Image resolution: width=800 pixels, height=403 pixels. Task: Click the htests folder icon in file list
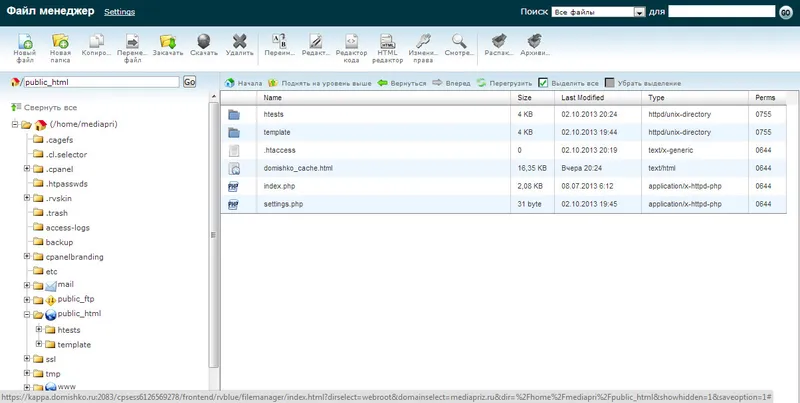234,115
